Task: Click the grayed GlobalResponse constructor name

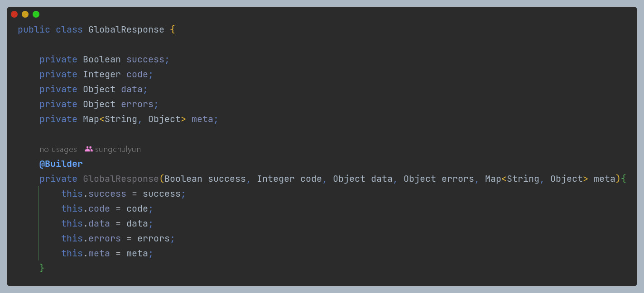Action: click(121, 179)
